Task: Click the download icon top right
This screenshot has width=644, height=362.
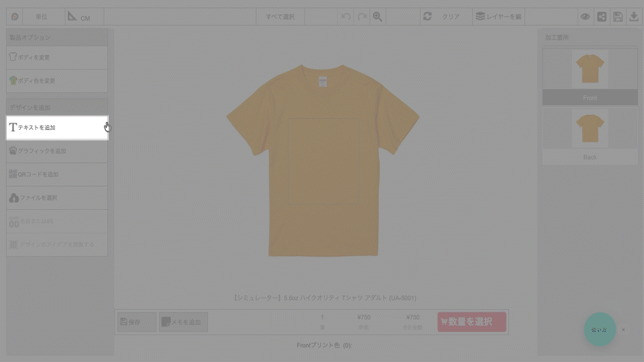Action: (x=634, y=17)
